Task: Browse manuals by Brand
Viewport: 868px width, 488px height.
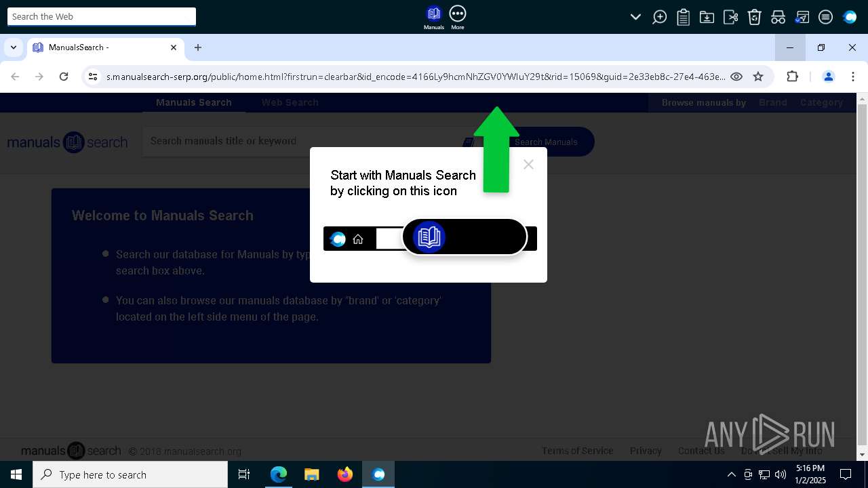Action: click(773, 102)
